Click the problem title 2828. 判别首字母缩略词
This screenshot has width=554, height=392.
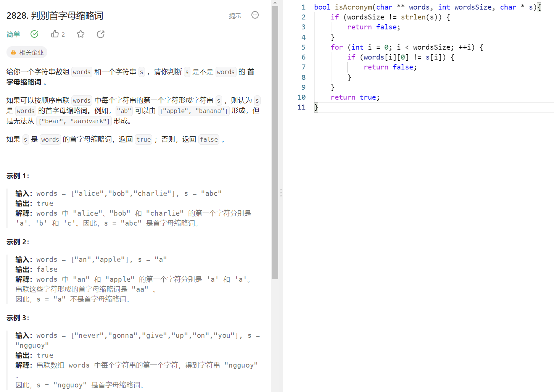55,16
